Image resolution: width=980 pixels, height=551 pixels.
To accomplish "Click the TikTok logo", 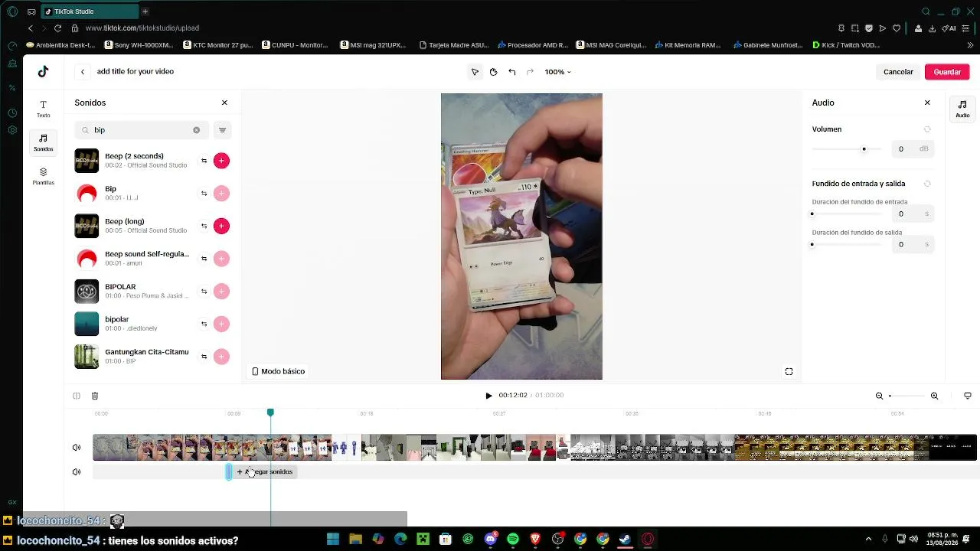I will pos(43,71).
